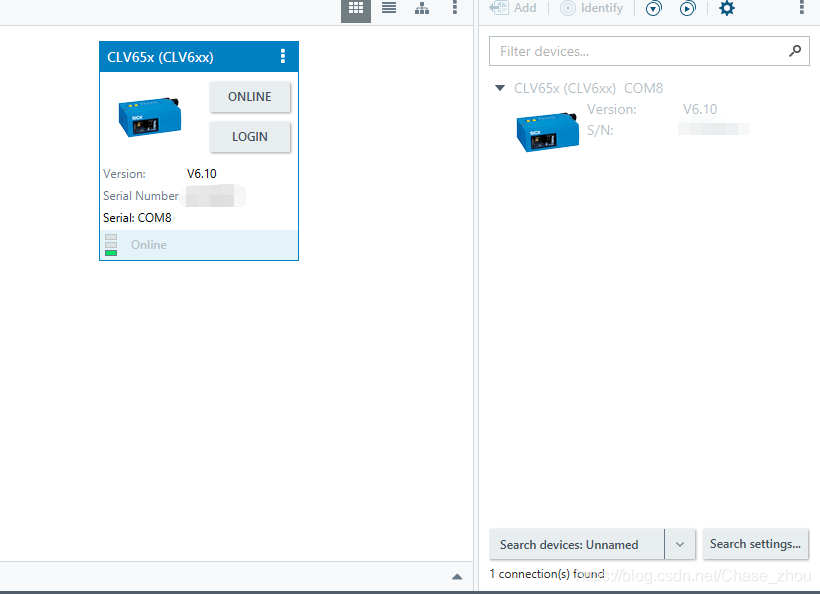The height and width of the screenshot is (594, 820).
Task: Open settings gear in device search panel
Action: [x=727, y=8]
